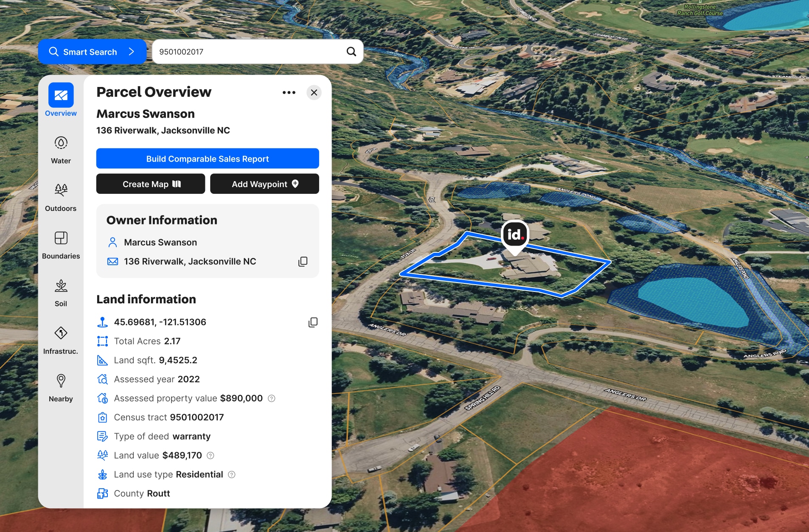Click Build Comparable Sales Report

(207, 158)
